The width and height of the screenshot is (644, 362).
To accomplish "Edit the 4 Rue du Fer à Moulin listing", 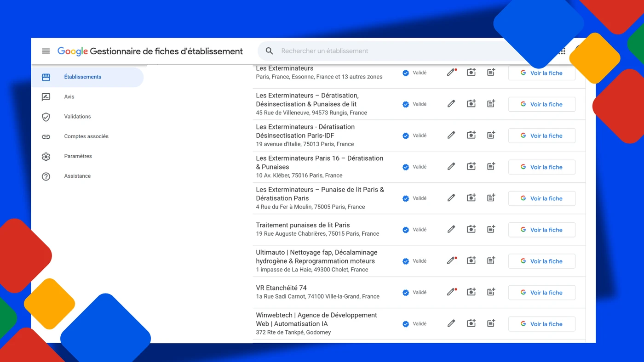I will click(x=451, y=198).
